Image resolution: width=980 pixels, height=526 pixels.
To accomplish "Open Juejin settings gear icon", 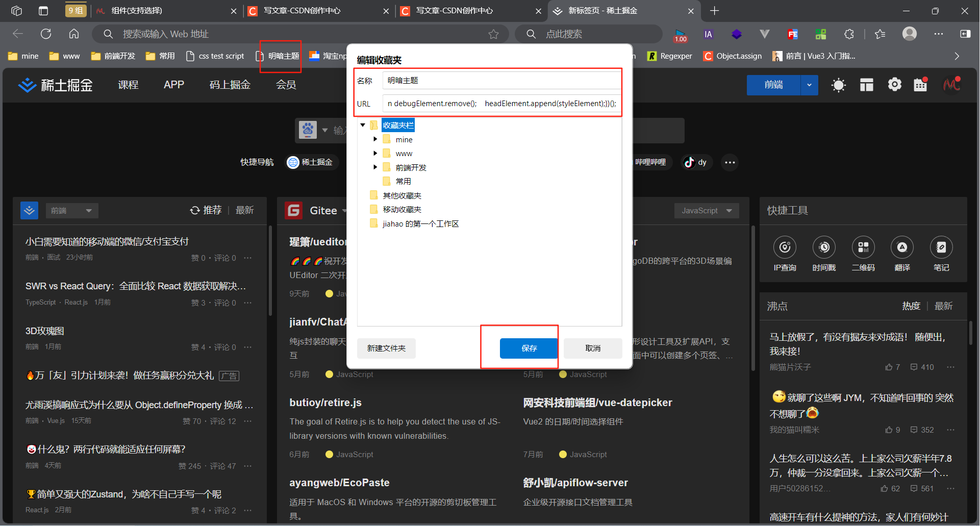I will click(x=894, y=85).
